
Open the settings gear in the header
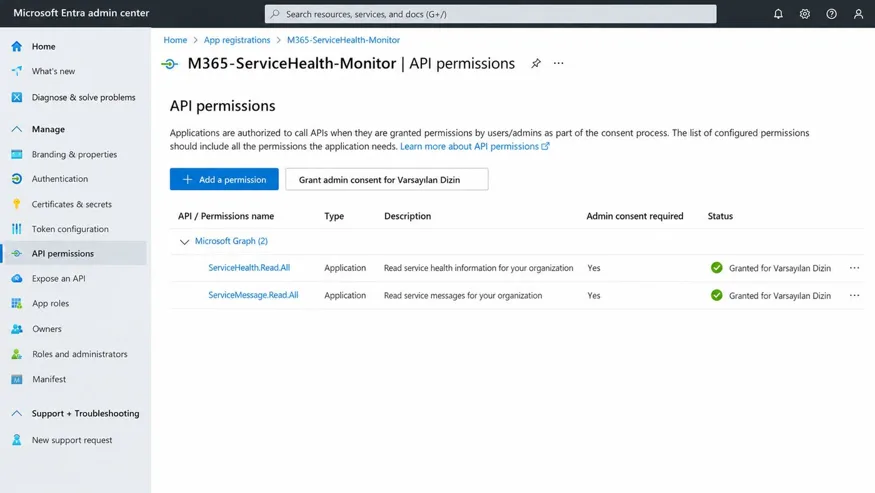[x=805, y=14]
